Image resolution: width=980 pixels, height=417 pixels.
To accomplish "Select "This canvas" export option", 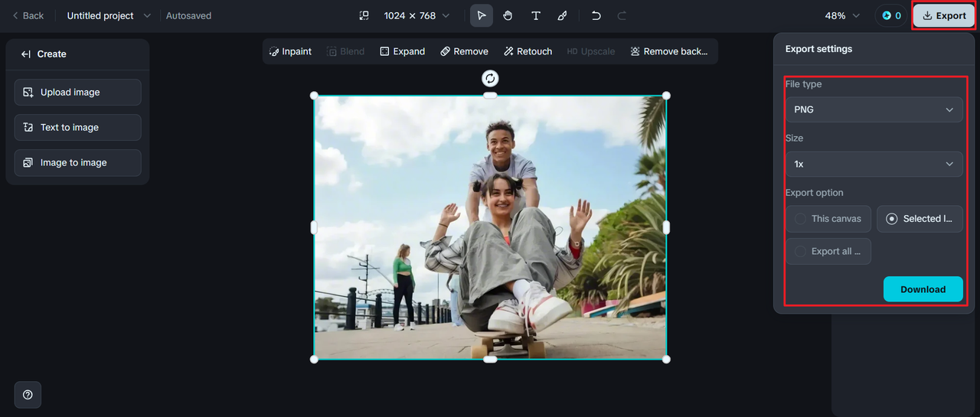I will 828,219.
